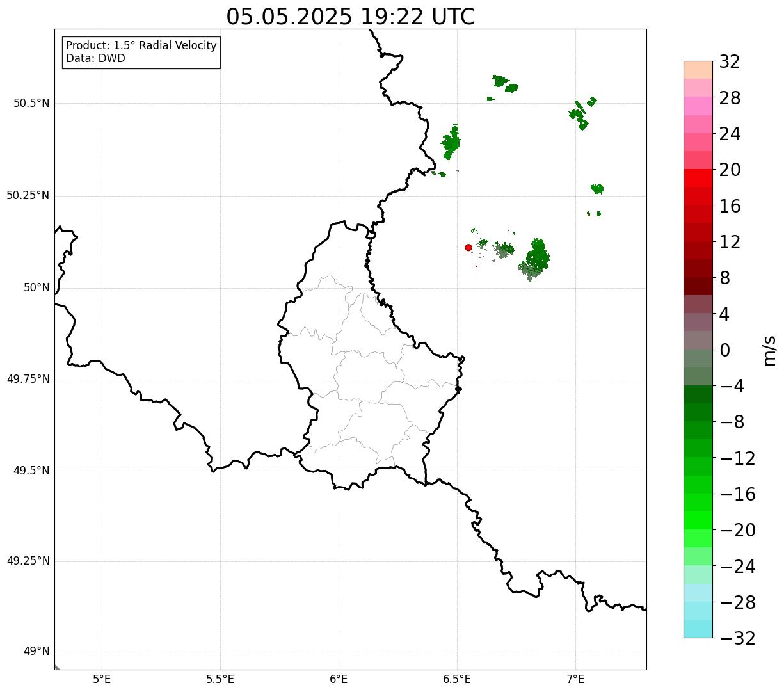Image resolution: width=784 pixels, height=692 pixels.
Task: Click the 'Product: 1.5° Radial Velocity' label
Action: tap(141, 46)
